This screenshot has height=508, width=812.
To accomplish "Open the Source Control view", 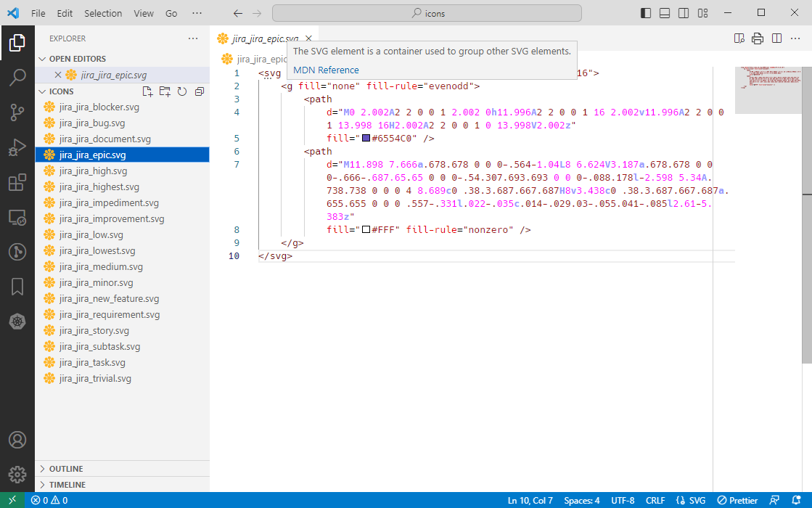I will click(17, 112).
